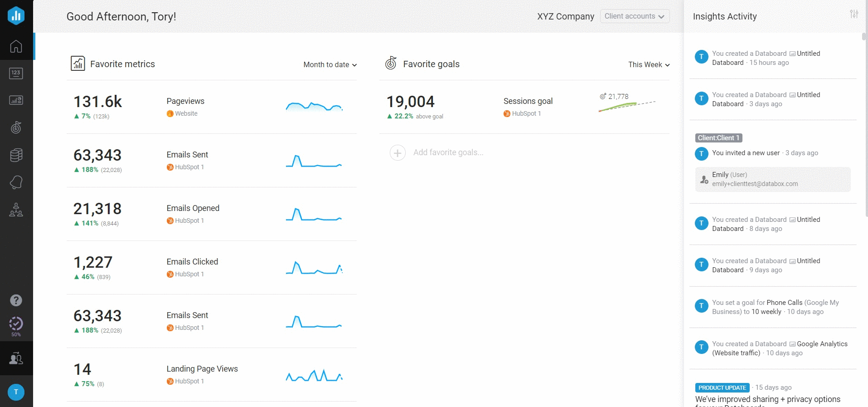The height and width of the screenshot is (407, 868).
Task: Open the Home sidebar icon
Action: (16, 46)
